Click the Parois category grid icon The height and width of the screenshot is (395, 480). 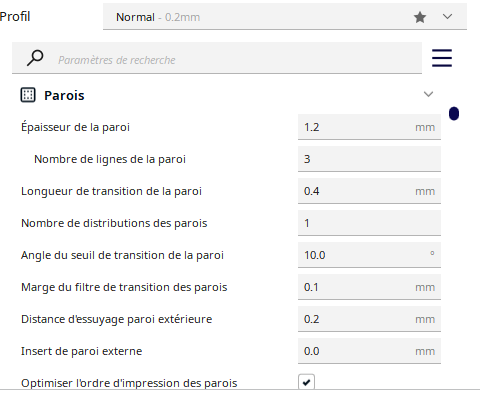point(28,95)
